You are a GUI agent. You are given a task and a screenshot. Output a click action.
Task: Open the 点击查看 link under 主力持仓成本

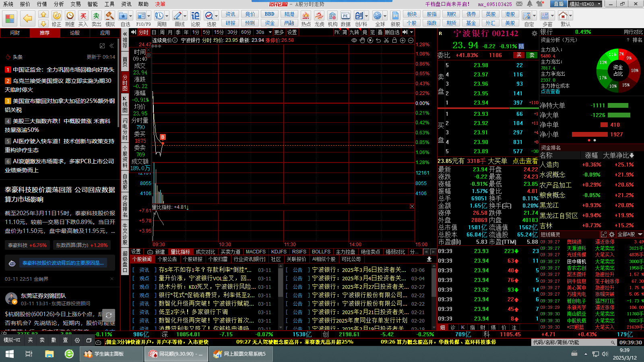point(550,92)
